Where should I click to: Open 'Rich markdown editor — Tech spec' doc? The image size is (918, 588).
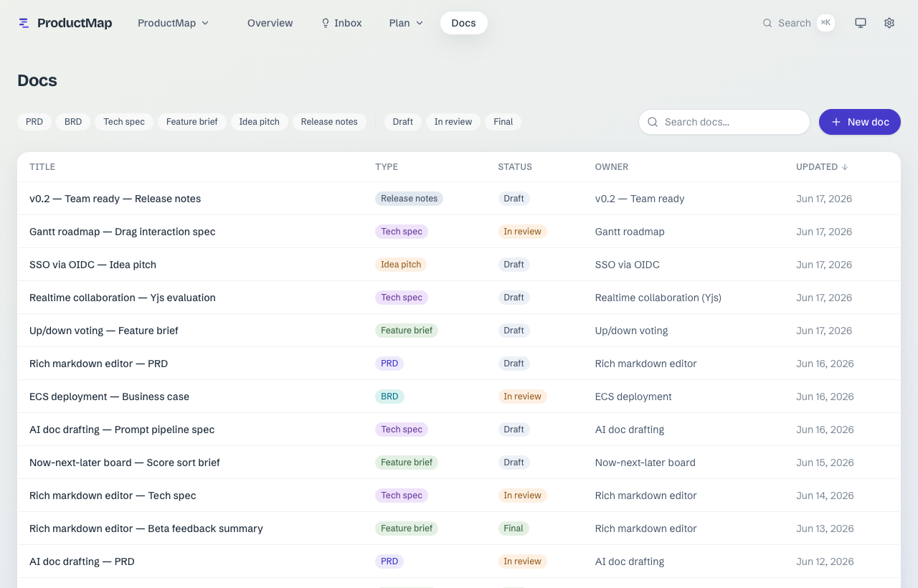(x=113, y=495)
